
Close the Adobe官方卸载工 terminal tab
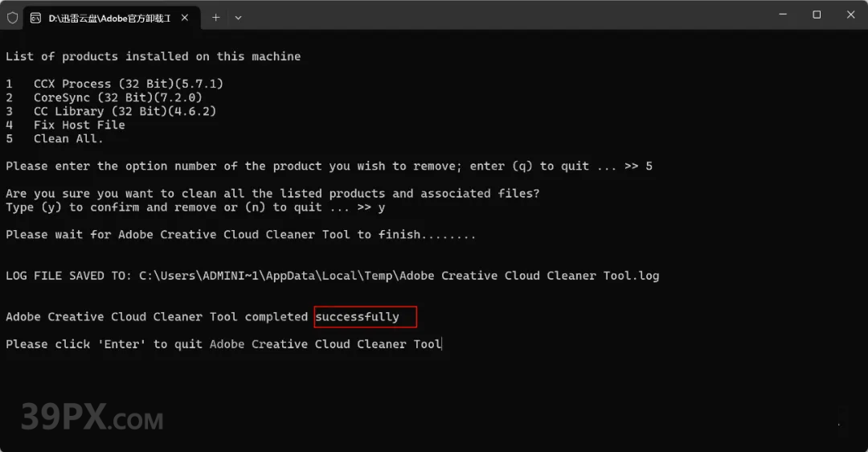(x=185, y=18)
